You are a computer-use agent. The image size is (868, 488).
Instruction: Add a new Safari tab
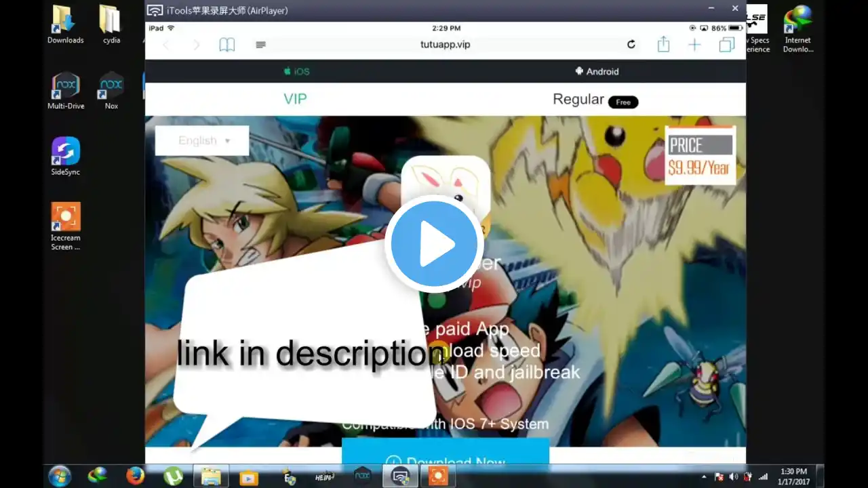click(x=694, y=45)
